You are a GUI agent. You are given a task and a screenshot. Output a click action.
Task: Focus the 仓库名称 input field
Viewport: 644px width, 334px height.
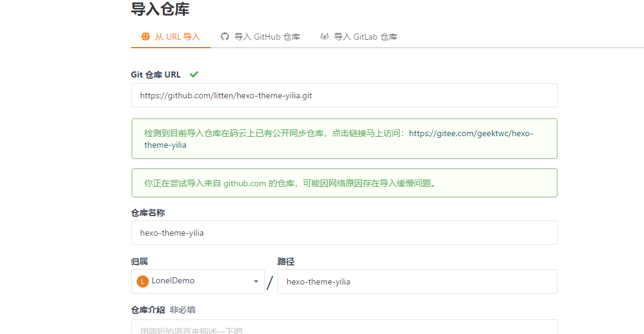(x=344, y=233)
